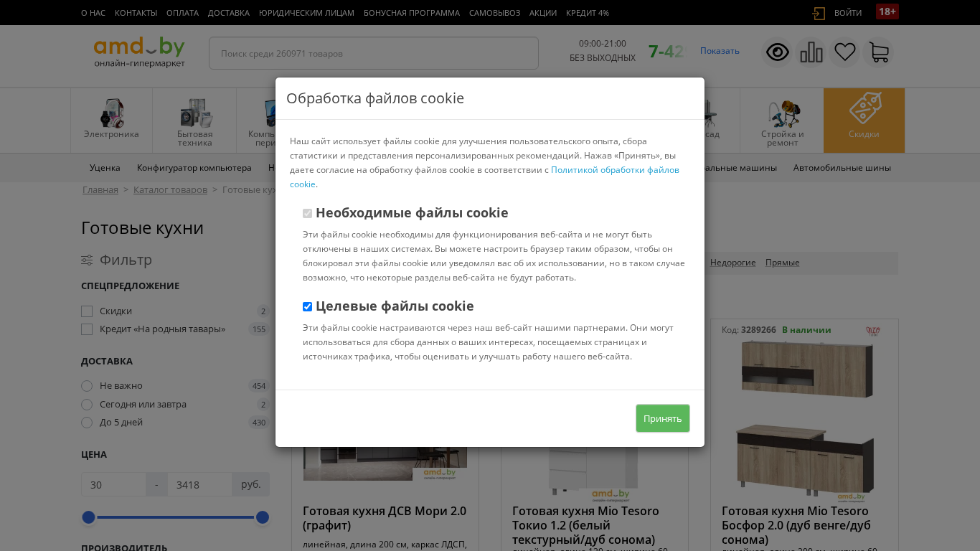Open the КОНТАКТЫ menu item
Screen dimensions: 980x551
click(x=136, y=13)
